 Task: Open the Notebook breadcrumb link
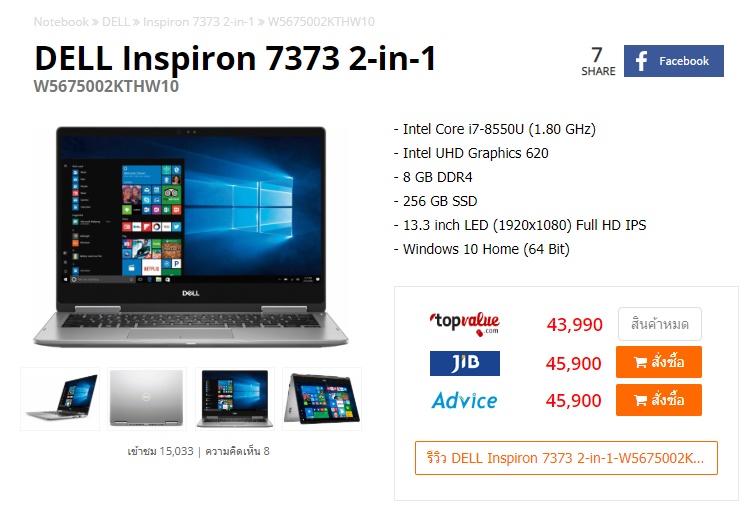[x=61, y=22]
